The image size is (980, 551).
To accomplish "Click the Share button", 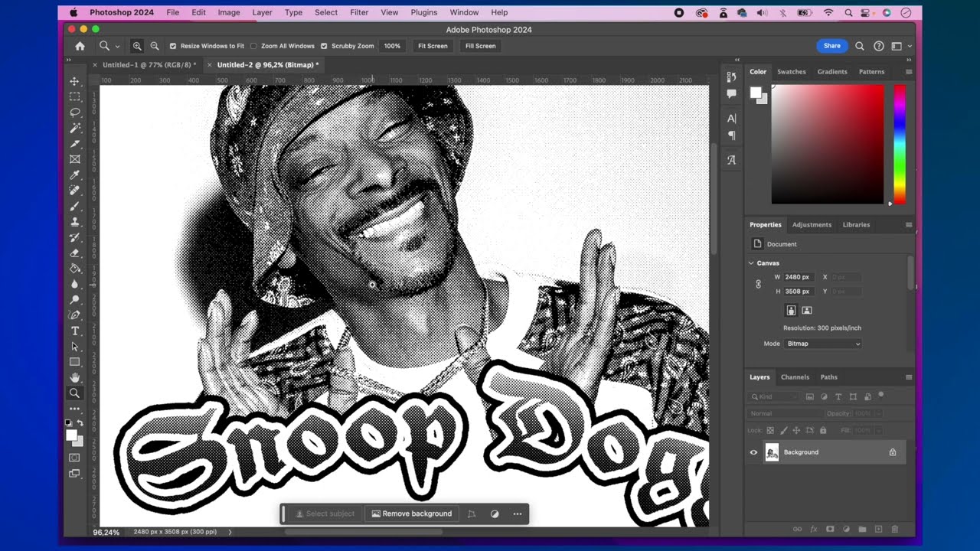I will coord(832,46).
